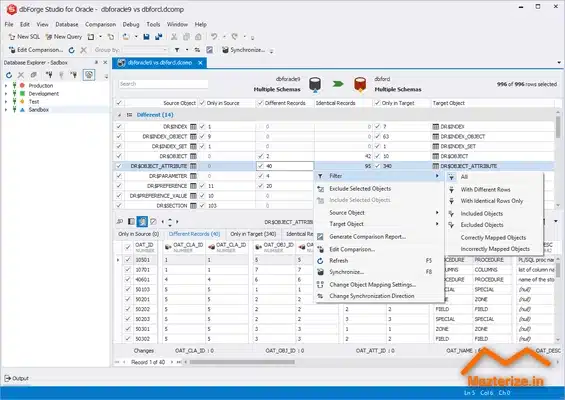This screenshot has width=565, height=400.
Task: Click the Redo toolbar icon
Action: click(x=235, y=37)
